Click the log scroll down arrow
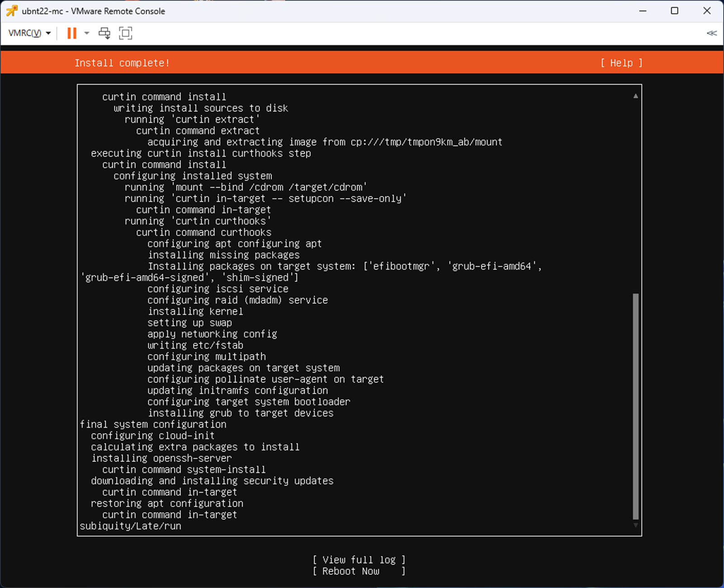The image size is (724, 588). (635, 525)
